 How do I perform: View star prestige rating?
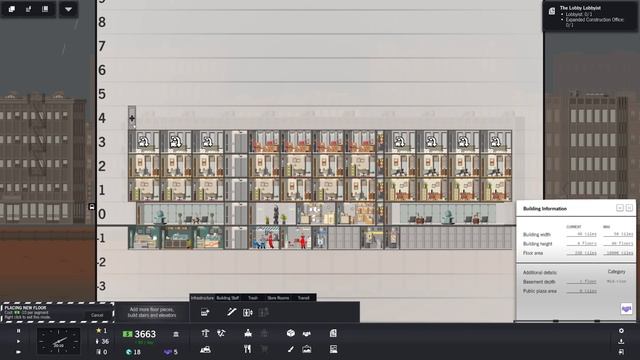point(101,331)
